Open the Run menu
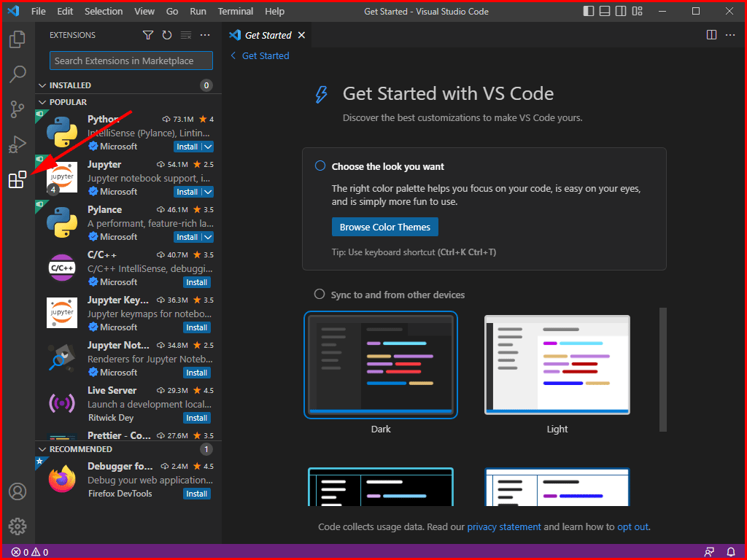The image size is (747, 560). pyautogui.click(x=198, y=12)
